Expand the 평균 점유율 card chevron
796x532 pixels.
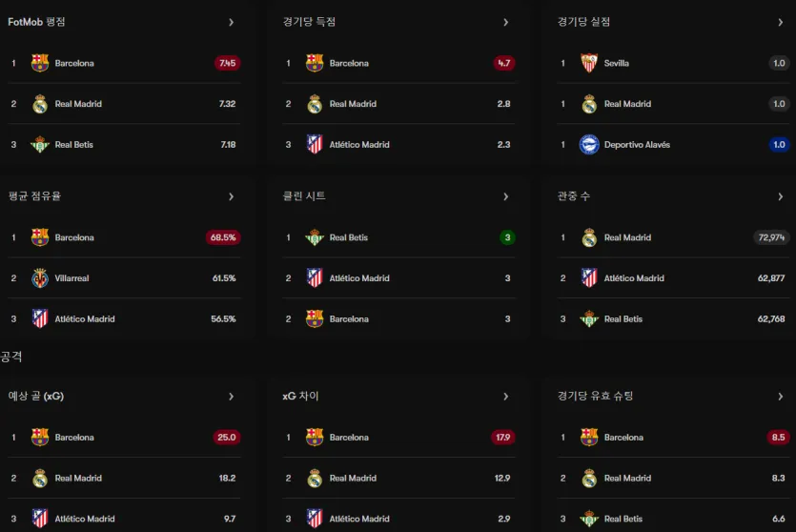231,196
